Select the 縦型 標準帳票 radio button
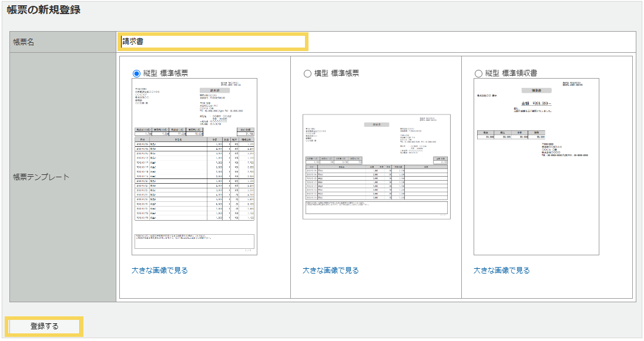The image size is (644, 341). point(137,73)
